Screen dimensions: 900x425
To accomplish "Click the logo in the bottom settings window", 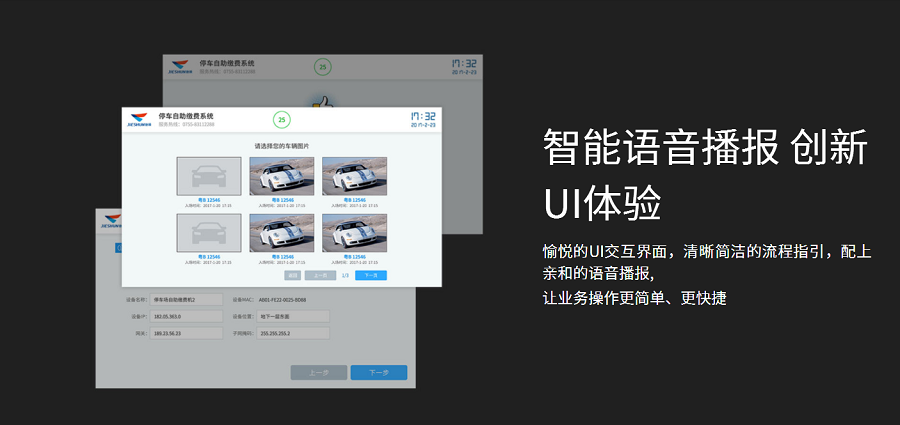I will tap(112, 221).
